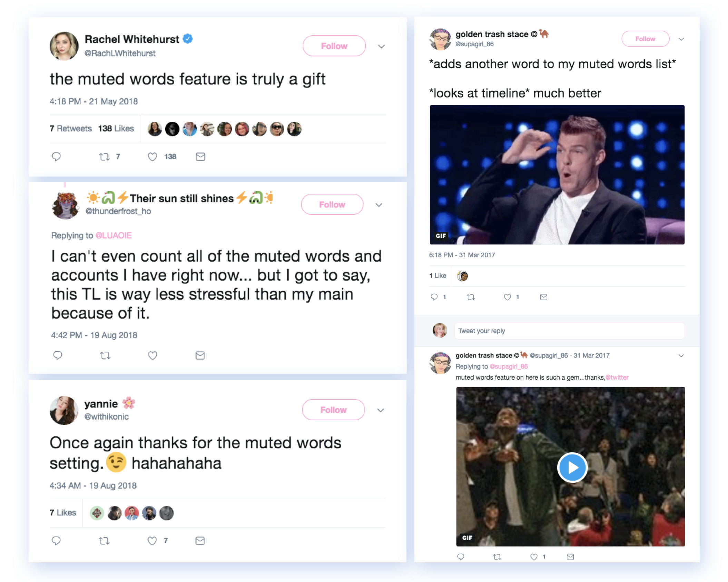Open the @twitter mention link

coord(617,378)
